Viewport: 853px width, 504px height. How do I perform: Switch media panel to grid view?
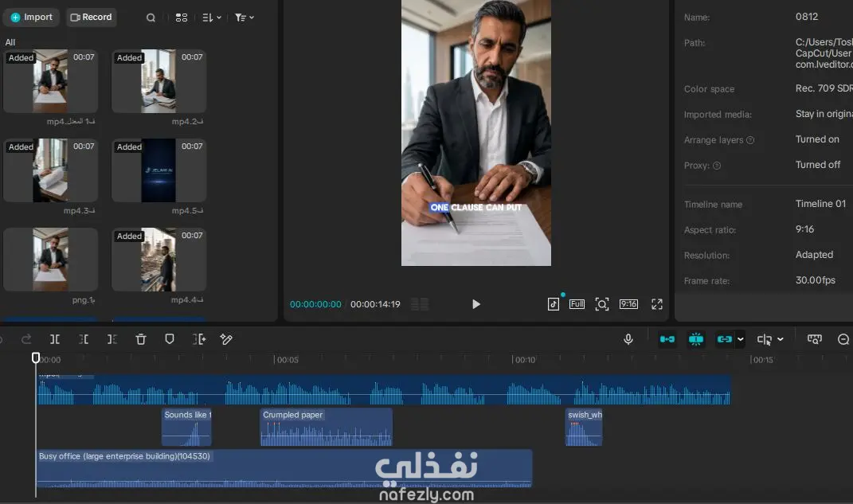click(x=182, y=18)
